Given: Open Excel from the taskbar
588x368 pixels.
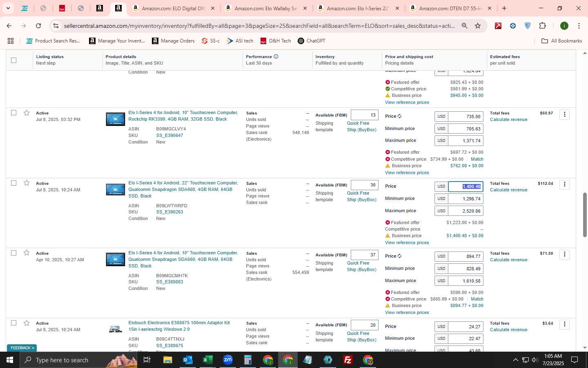Looking at the screenshot, I should 207,360.
